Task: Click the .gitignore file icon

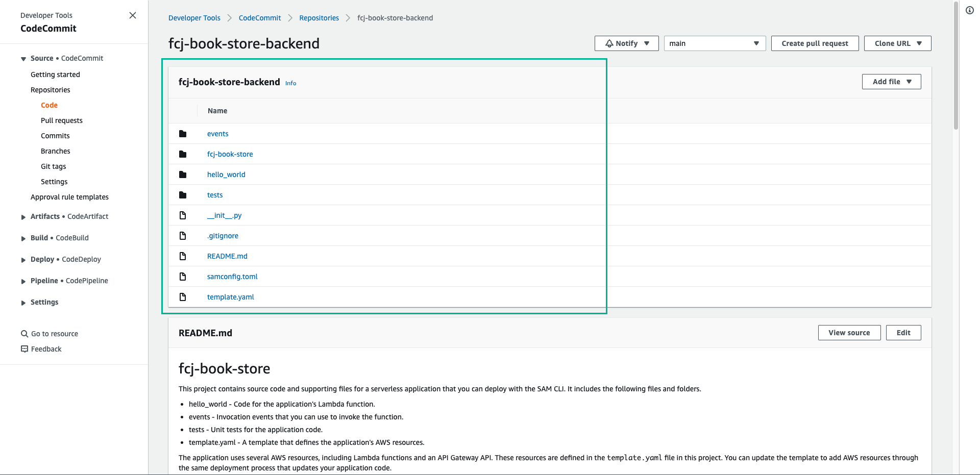Action: [x=183, y=236]
